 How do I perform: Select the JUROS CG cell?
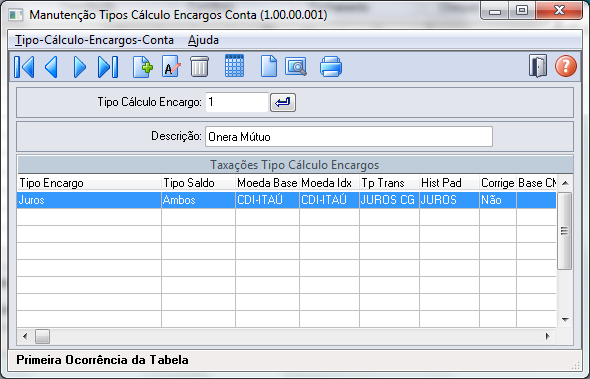[389, 200]
